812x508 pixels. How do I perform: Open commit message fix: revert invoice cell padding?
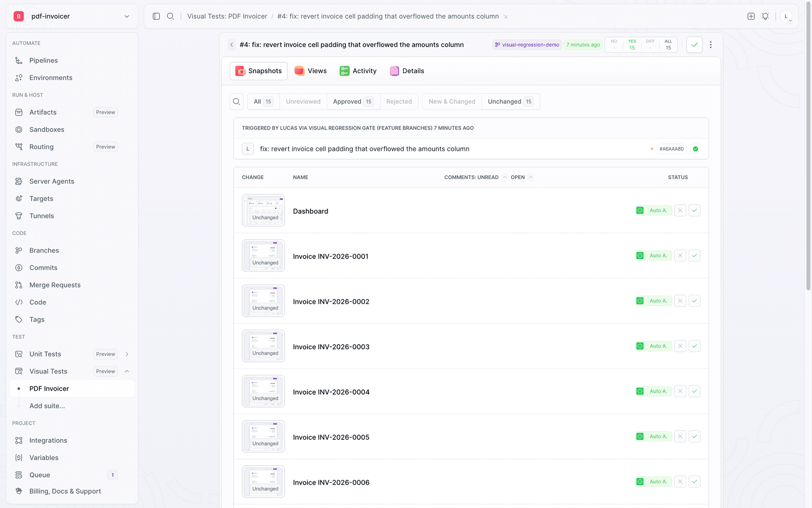pos(365,149)
